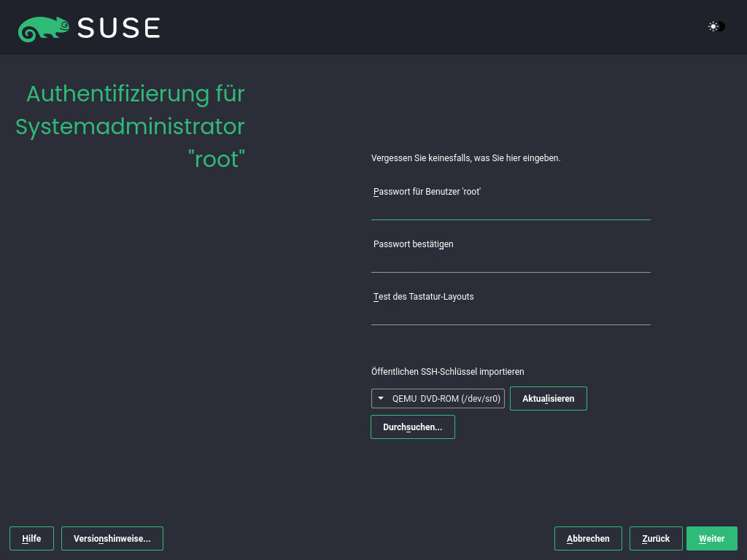This screenshot has height=560, width=747.
Task: Go back with Zurück
Action: tap(656, 539)
